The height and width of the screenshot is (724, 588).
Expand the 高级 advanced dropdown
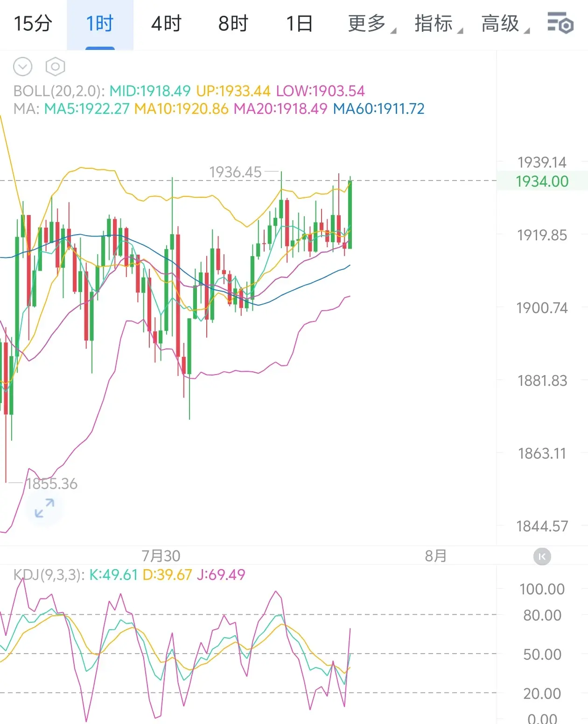pos(505,24)
